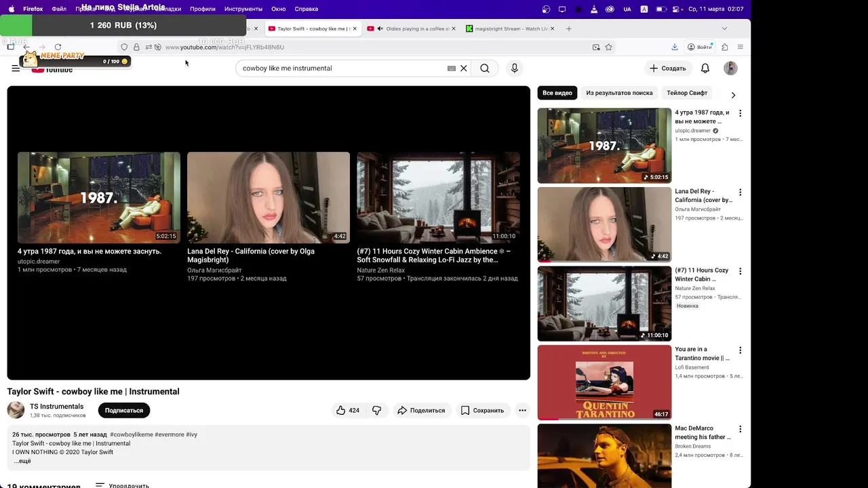Open the Справка menu

click(307, 9)
